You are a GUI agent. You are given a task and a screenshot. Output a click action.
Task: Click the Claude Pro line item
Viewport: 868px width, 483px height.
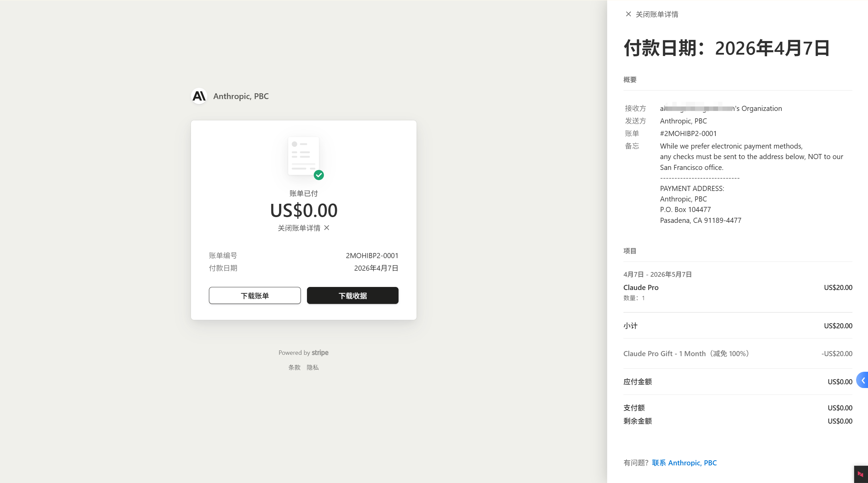[641, 287]
